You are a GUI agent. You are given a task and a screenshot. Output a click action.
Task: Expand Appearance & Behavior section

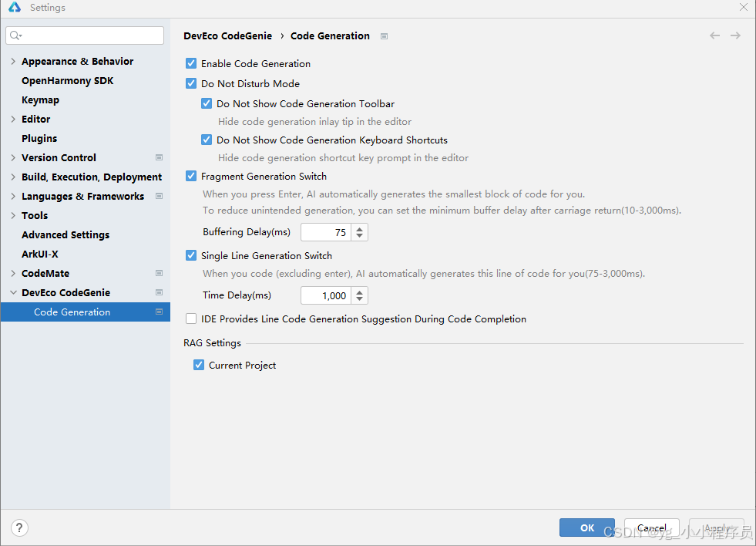pyautogui.click(x=13, y=61)
